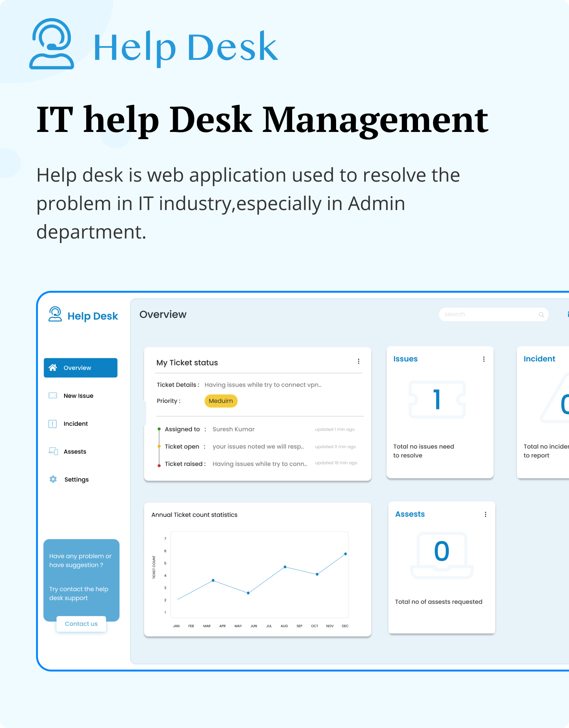Click the gear icon beside Settings

(53, 479)
